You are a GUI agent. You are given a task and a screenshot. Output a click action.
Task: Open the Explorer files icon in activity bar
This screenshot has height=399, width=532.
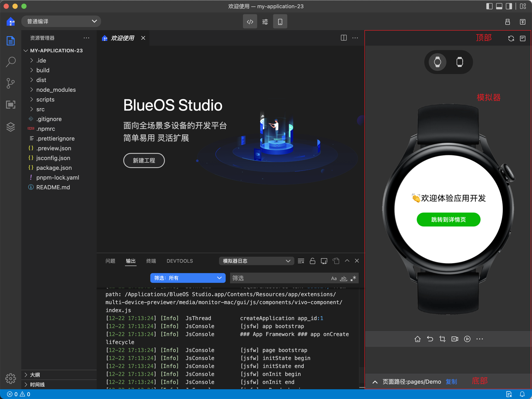(11, 41)
